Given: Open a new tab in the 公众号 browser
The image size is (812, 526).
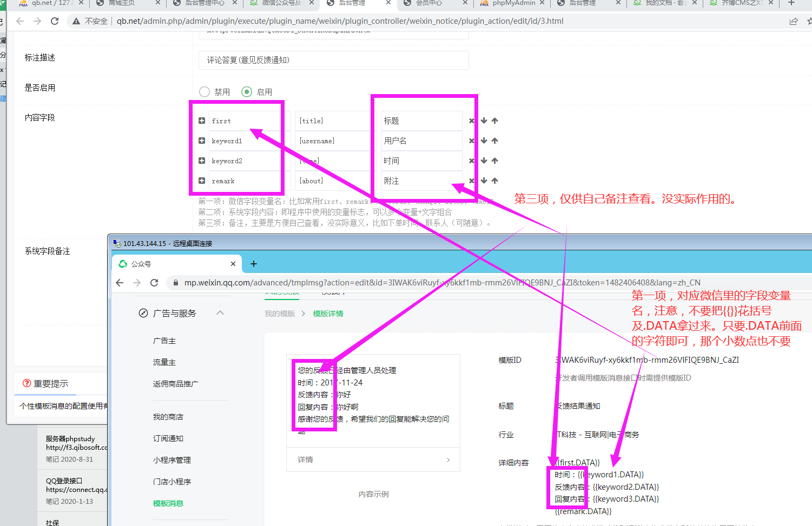Looking at the screenshot, I should [254, 264].
